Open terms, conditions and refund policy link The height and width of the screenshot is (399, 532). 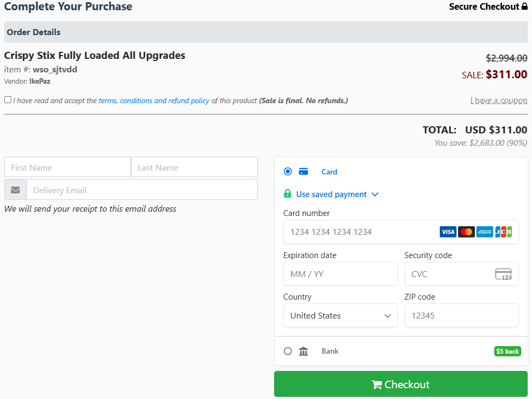tap(154, 100)
